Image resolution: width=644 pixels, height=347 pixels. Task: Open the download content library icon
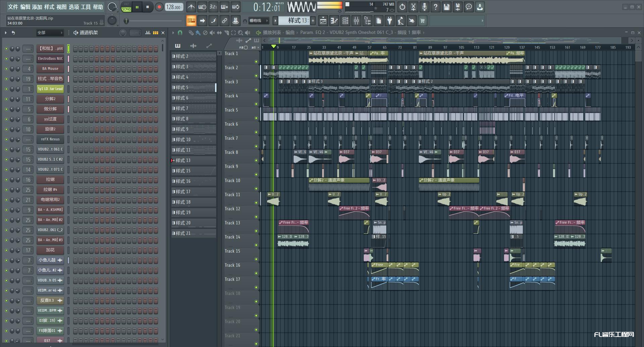tap(480, 7)
